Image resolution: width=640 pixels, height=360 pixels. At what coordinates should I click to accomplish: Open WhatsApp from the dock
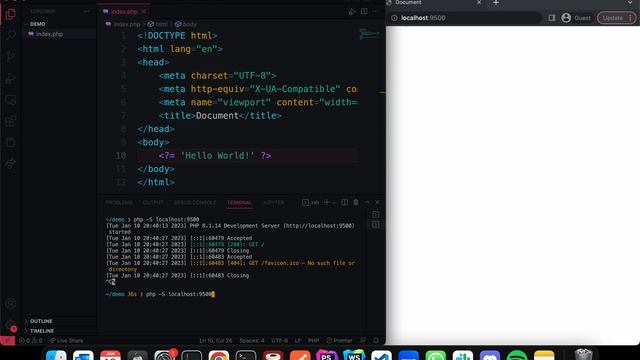tap(436, 356)
